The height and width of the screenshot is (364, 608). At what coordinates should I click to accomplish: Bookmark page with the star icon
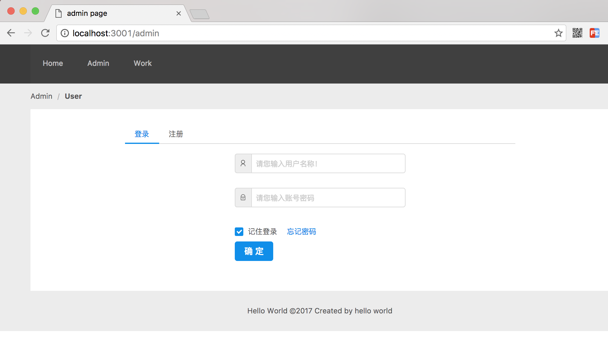pyautogui.click(x=558, y=33)
